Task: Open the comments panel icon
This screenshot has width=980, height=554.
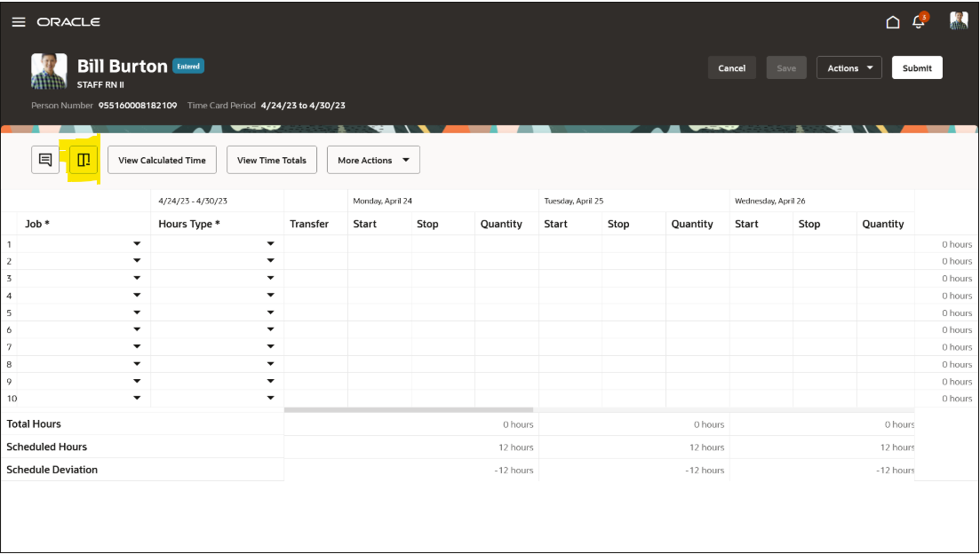Action: 44,160
